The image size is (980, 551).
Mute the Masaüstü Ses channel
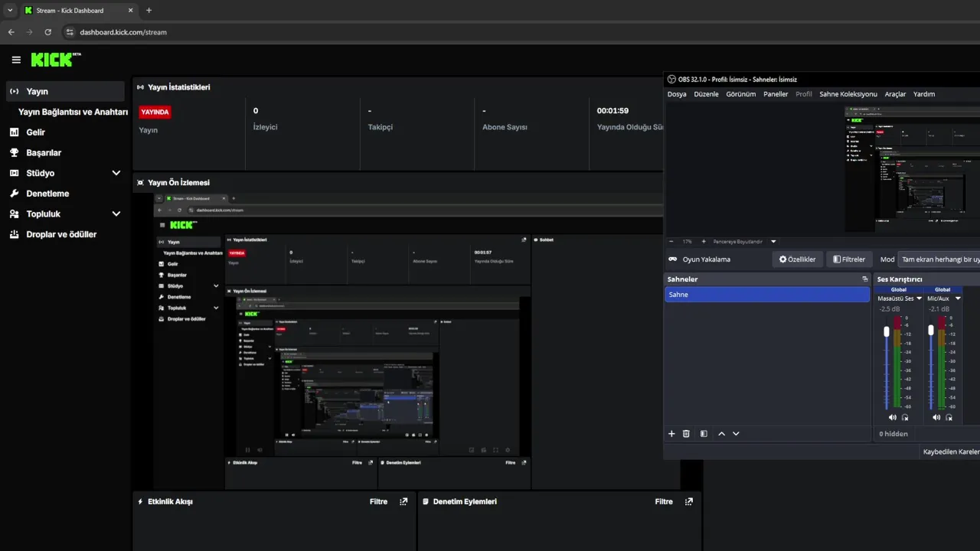coord(892,417)
